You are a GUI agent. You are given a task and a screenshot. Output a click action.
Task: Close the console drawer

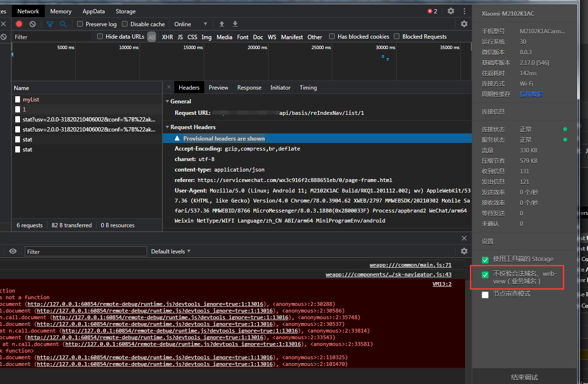(464, 238)
